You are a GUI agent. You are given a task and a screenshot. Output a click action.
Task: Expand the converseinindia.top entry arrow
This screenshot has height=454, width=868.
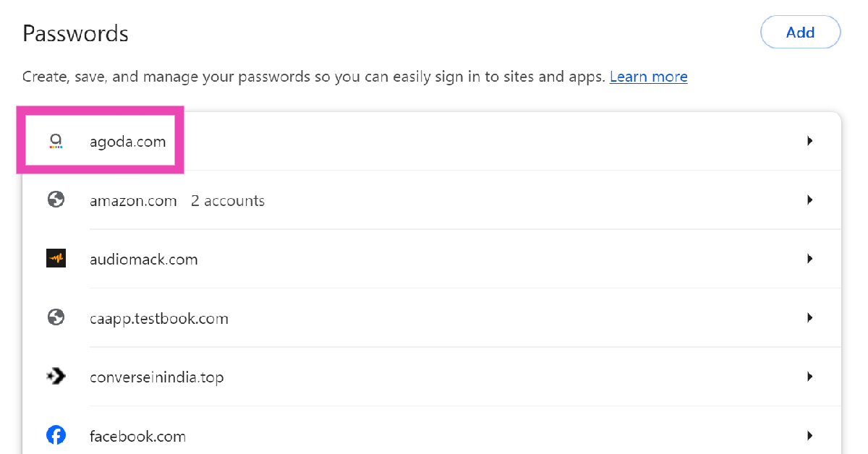[x=810, y=377]
